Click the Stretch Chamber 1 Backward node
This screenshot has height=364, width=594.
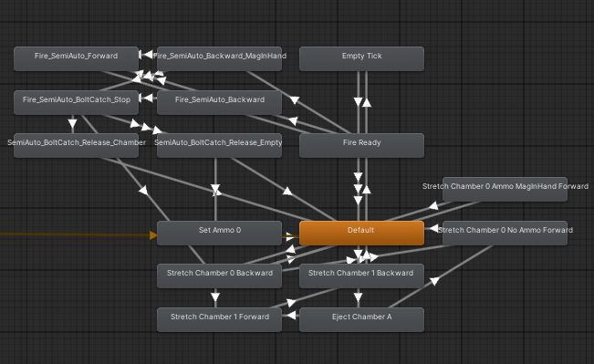pos(361,276)
